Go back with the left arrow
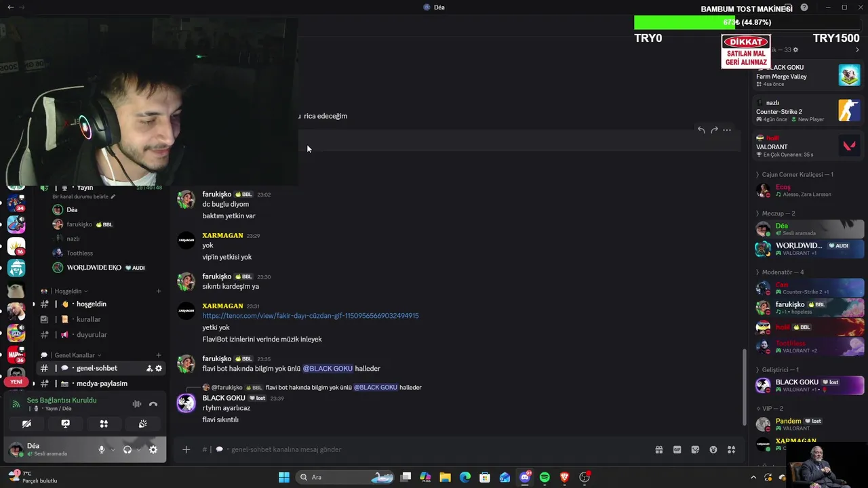The height and width of the screenshot is (488, 868). pos(10,7)
